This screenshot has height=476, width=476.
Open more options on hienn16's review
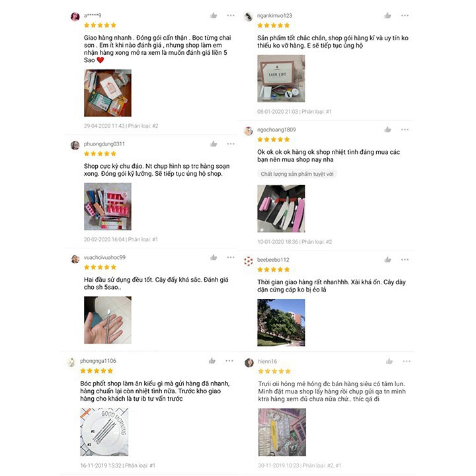coord(407,361)
